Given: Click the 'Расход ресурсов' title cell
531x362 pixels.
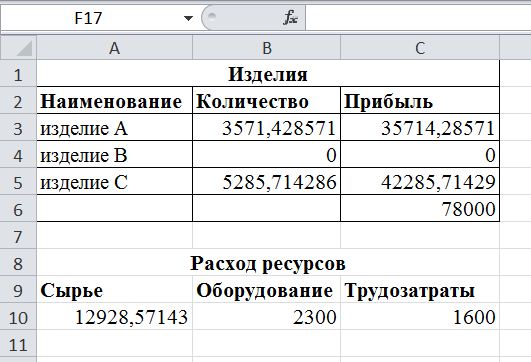Looking at the screenshot, I should click(268, 263).
